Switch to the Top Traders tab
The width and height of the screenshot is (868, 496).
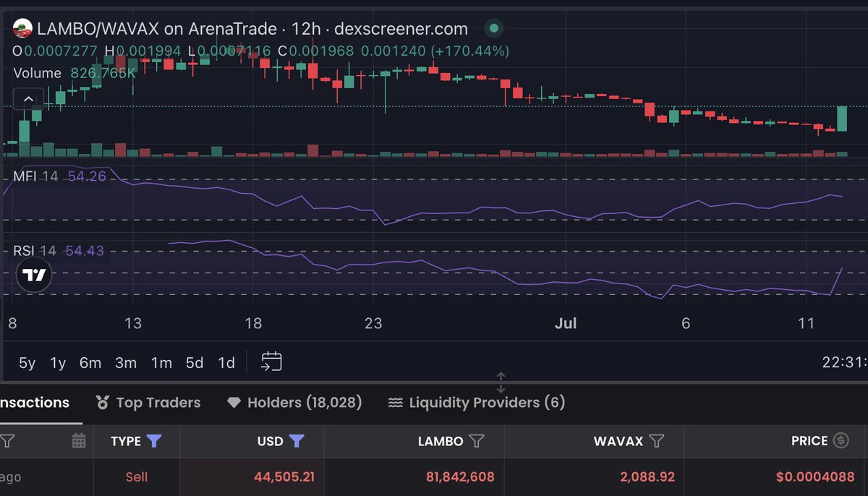148,403
